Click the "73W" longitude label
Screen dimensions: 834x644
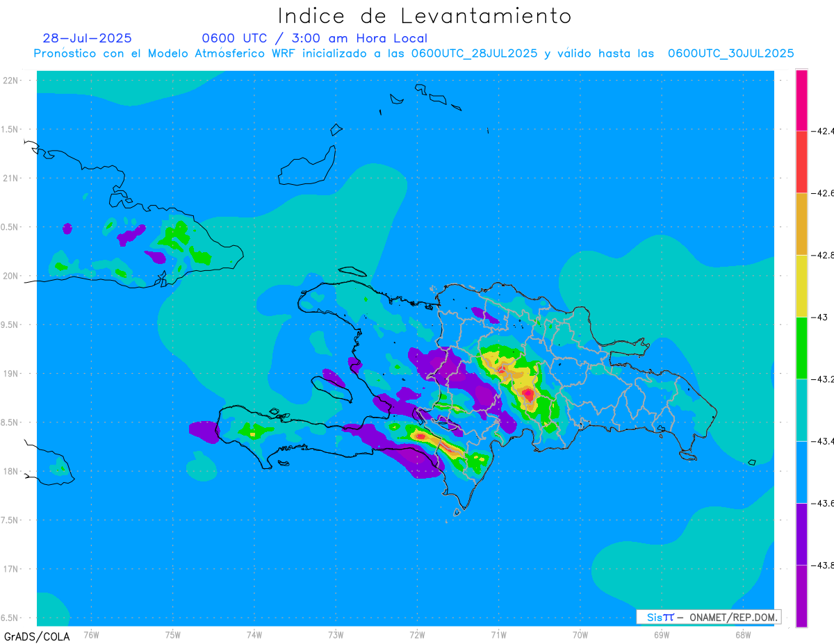(336, 635)
